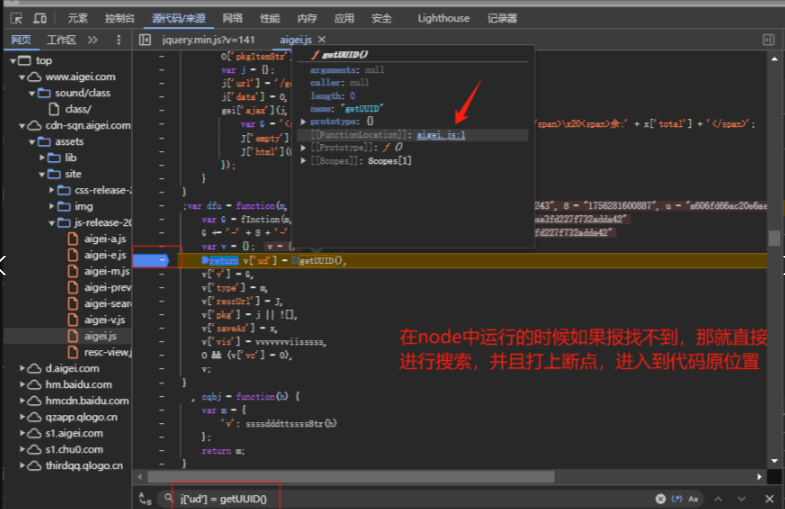The image size is (785, 509).
Task: Collapse the js-release folder
Action: [52, 223]
